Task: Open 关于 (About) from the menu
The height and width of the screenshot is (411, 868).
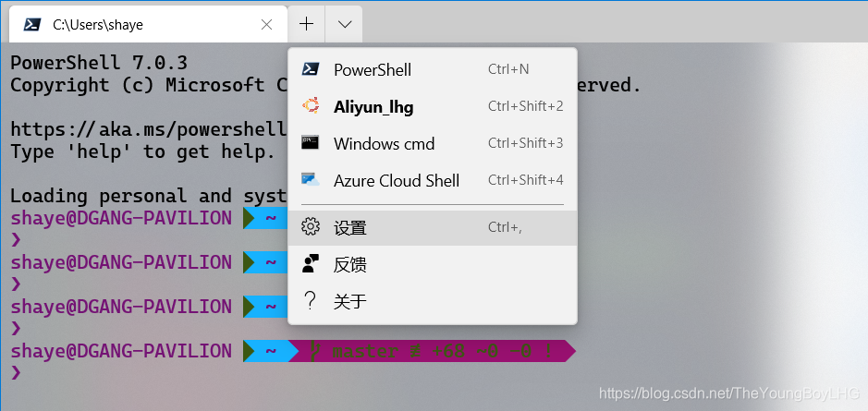Action: click(433, 301)
